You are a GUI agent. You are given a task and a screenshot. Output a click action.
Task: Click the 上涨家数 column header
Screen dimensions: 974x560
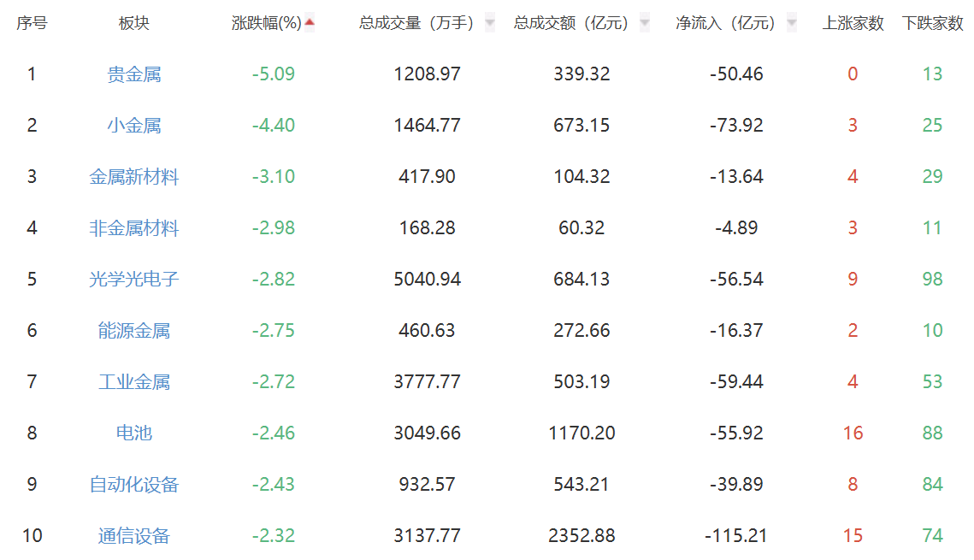click(x=852, y=23)
